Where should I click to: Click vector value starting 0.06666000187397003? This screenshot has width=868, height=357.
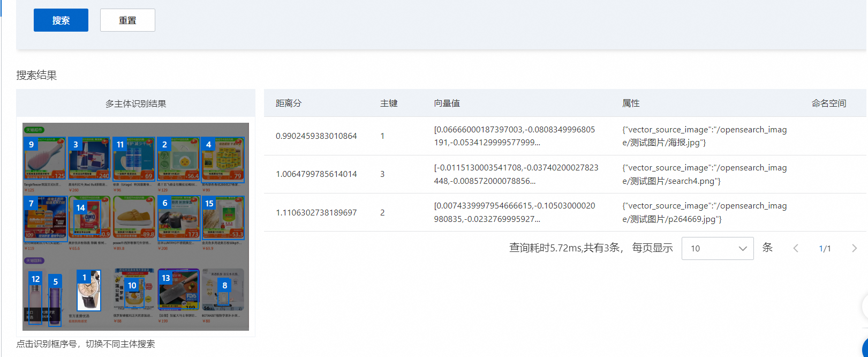[515, 136]
